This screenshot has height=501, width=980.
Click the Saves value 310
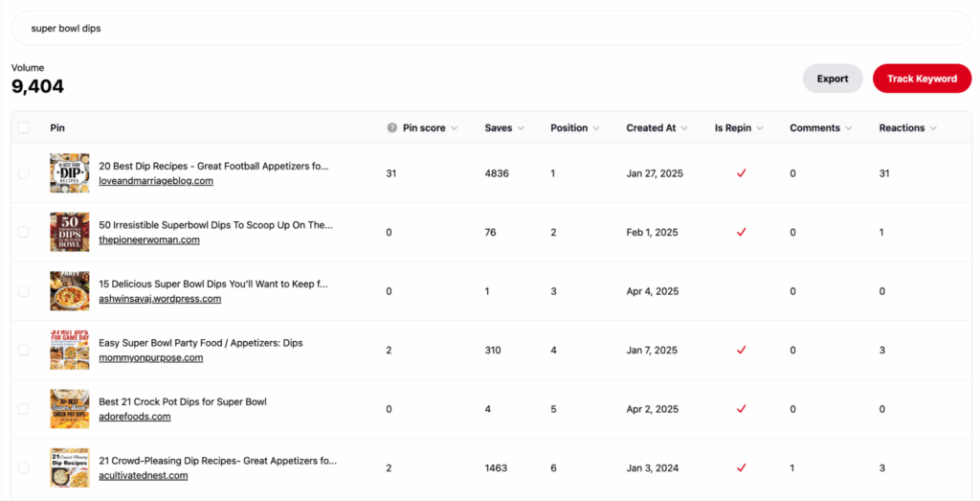tap(493, 351)
